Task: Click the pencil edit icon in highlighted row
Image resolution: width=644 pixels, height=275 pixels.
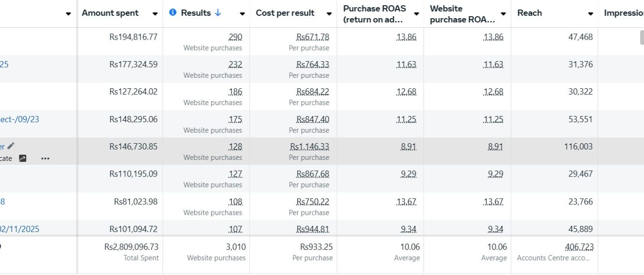Action: coord(11,146)
